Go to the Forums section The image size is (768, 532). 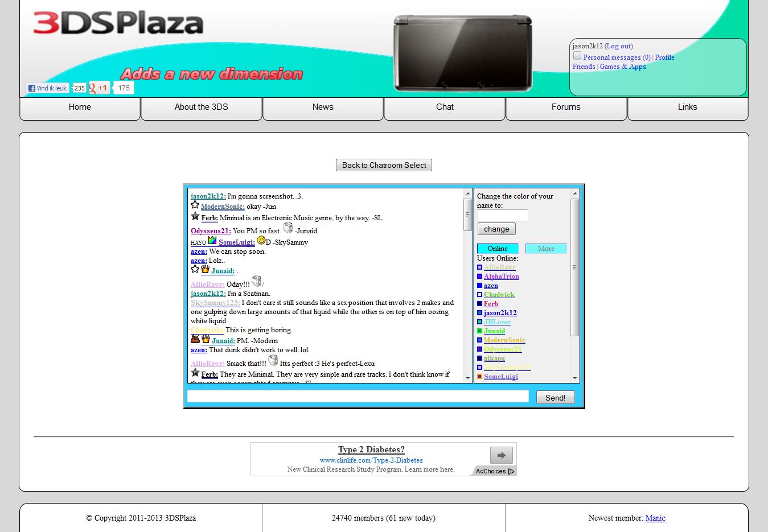566,109
